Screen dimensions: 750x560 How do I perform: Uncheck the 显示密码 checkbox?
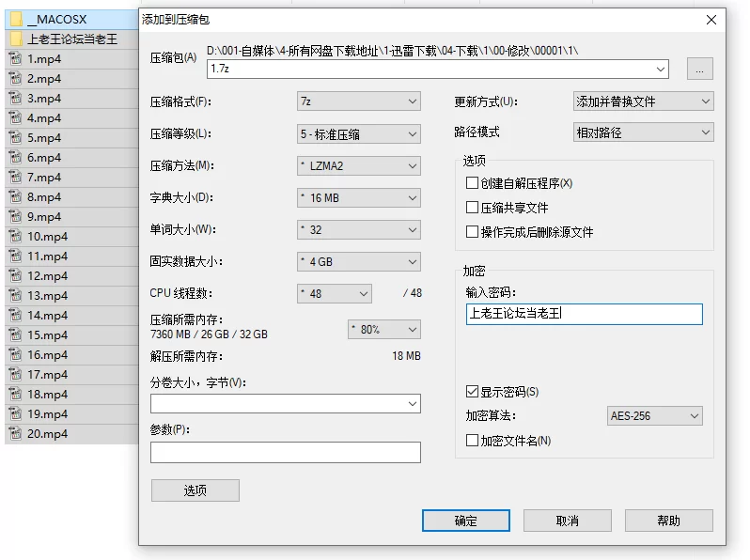click(x=472, y=392)
